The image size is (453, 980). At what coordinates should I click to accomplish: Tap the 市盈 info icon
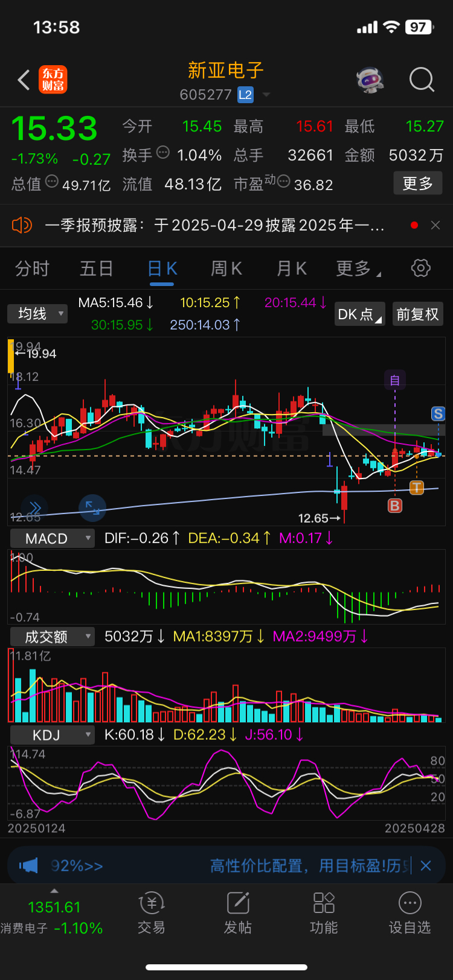283,181
